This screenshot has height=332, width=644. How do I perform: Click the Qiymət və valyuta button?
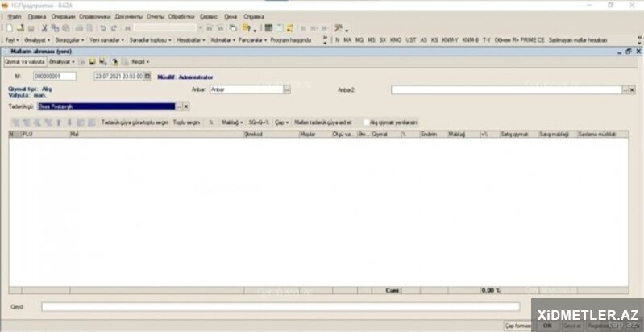pyautogui.click(x=23, y=61)
